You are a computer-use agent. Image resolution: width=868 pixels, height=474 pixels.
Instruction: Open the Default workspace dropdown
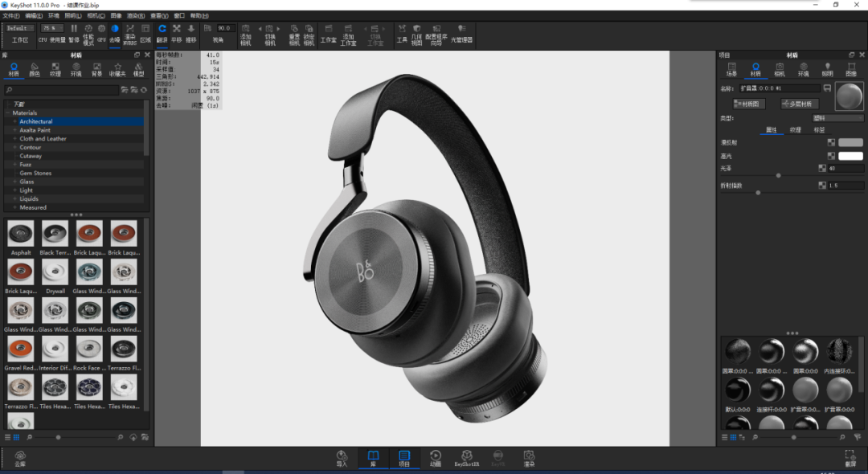tap(20, 28)
